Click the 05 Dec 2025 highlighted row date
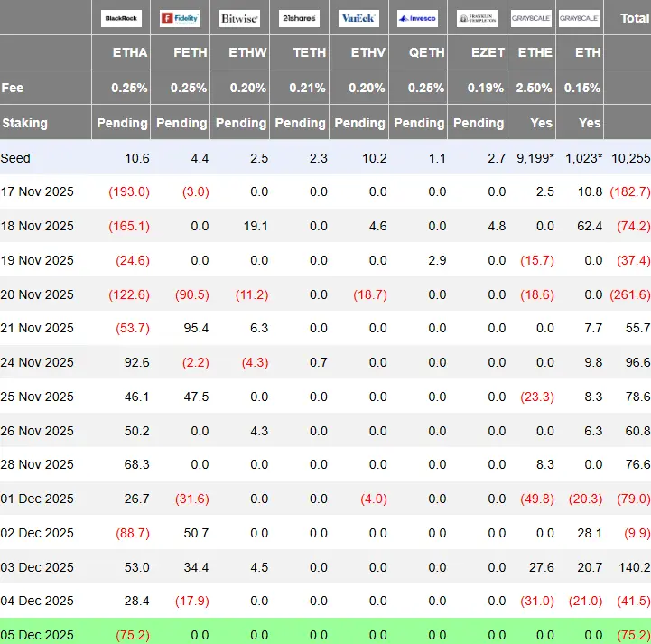This screenshot has height=644, width=651. click(x=37, y=635)
